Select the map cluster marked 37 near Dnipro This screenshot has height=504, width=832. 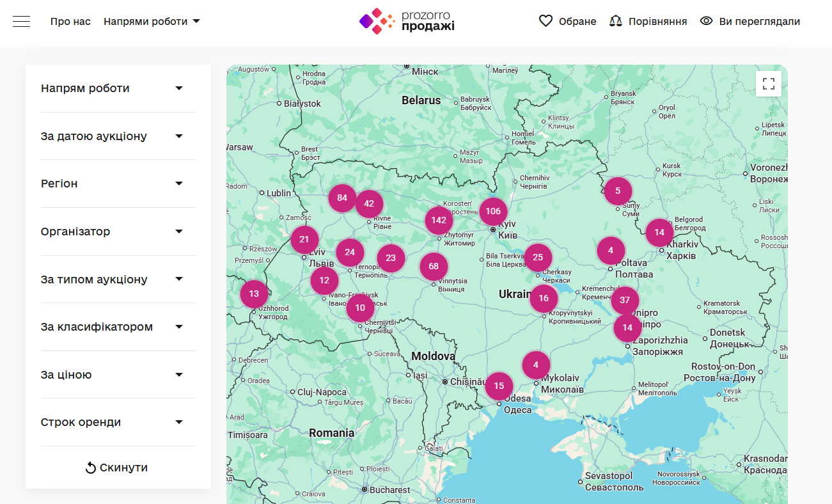pos(625,300)
